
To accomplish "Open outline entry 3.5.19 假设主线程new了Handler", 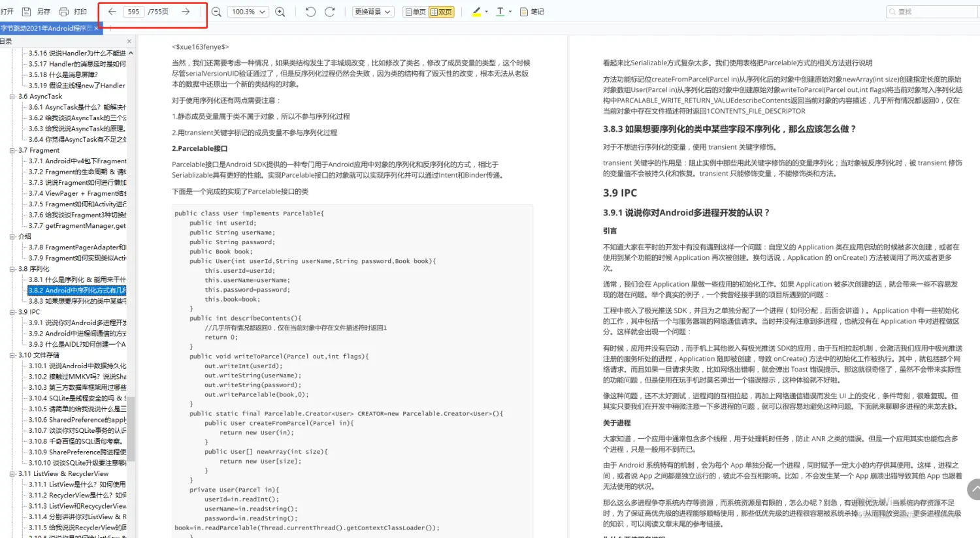I will point(77,86).
